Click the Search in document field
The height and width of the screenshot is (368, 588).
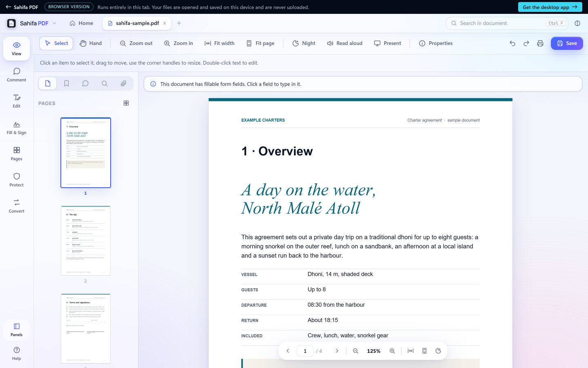click(x=507, y=23)
